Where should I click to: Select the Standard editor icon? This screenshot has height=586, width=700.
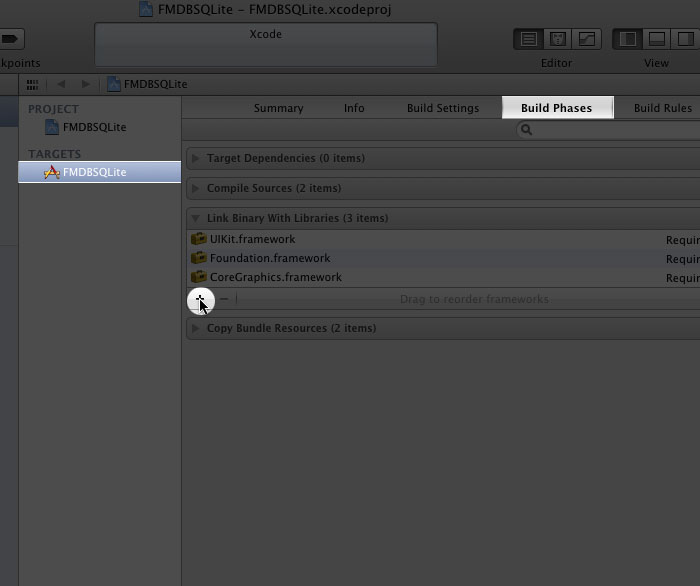tap(529, 39)
